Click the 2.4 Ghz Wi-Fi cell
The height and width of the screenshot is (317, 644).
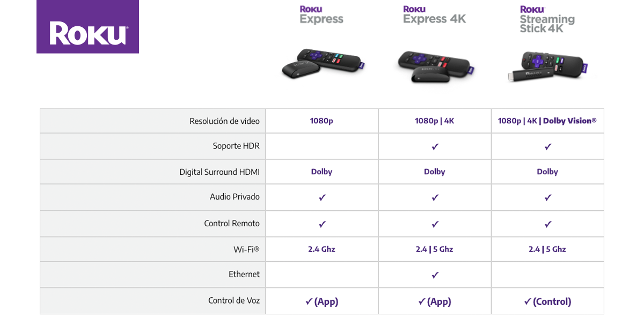tap(322, 249)
